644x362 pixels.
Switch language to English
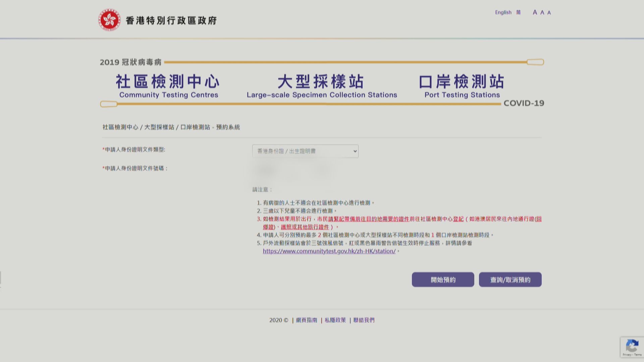(503, 12)
